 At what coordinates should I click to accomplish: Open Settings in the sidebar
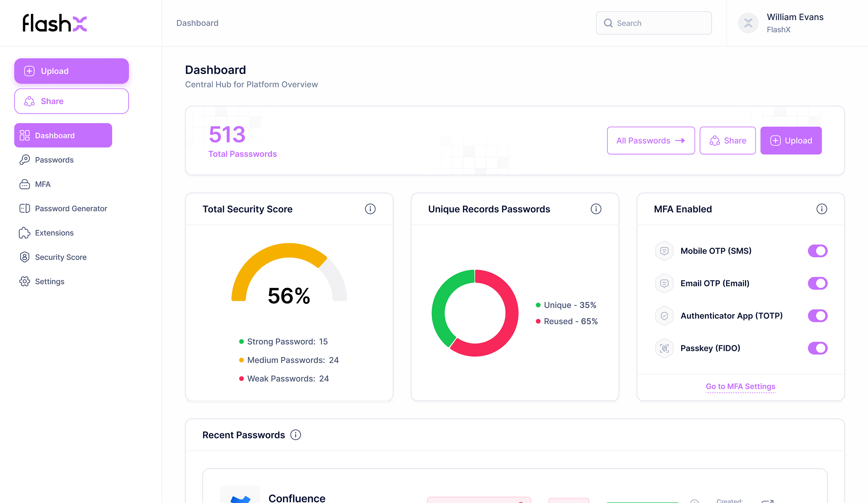click(50, 282)
